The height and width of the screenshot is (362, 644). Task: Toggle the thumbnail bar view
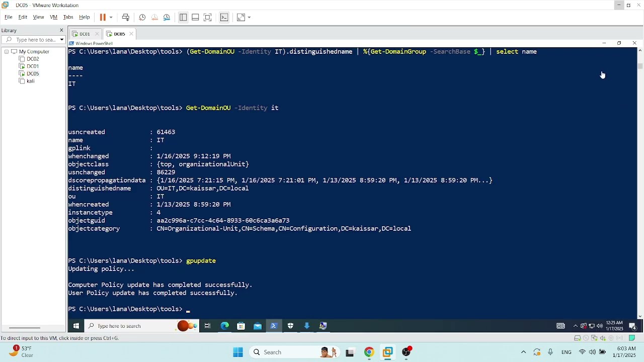coord(195,17)
